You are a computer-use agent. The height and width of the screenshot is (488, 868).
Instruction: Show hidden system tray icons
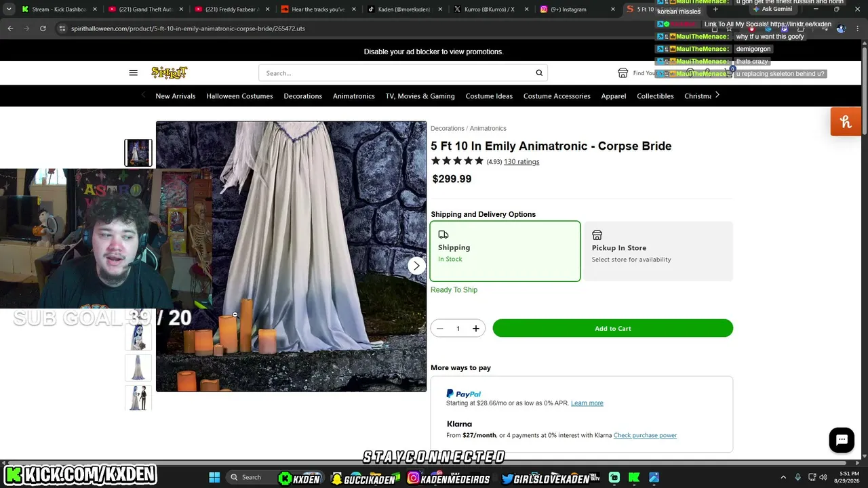pyautogui.click(x=783, y=477)
